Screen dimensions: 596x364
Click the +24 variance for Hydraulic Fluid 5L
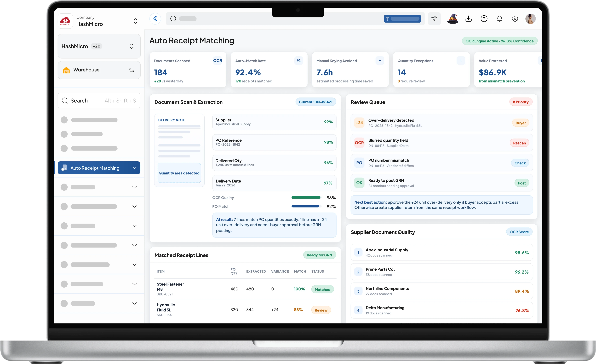click(x=275, y=310)
